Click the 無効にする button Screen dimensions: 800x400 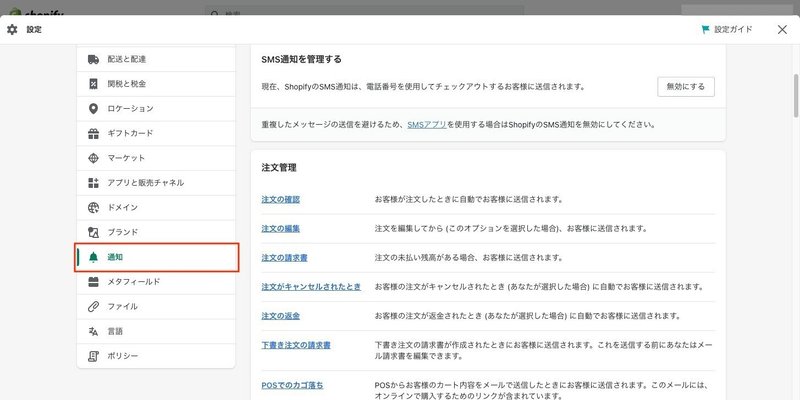[686, 87]
